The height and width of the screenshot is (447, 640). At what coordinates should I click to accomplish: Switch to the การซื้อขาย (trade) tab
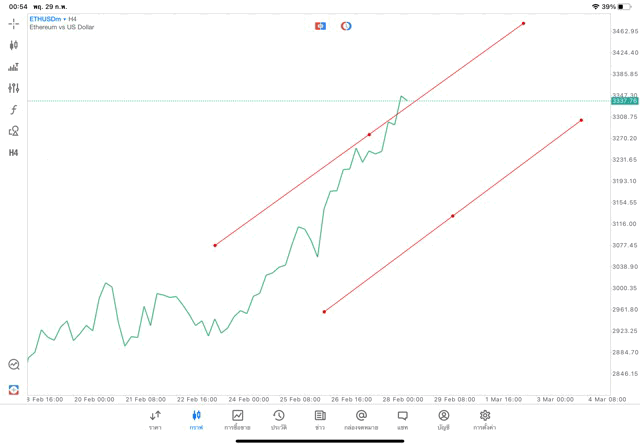[238, 419]
